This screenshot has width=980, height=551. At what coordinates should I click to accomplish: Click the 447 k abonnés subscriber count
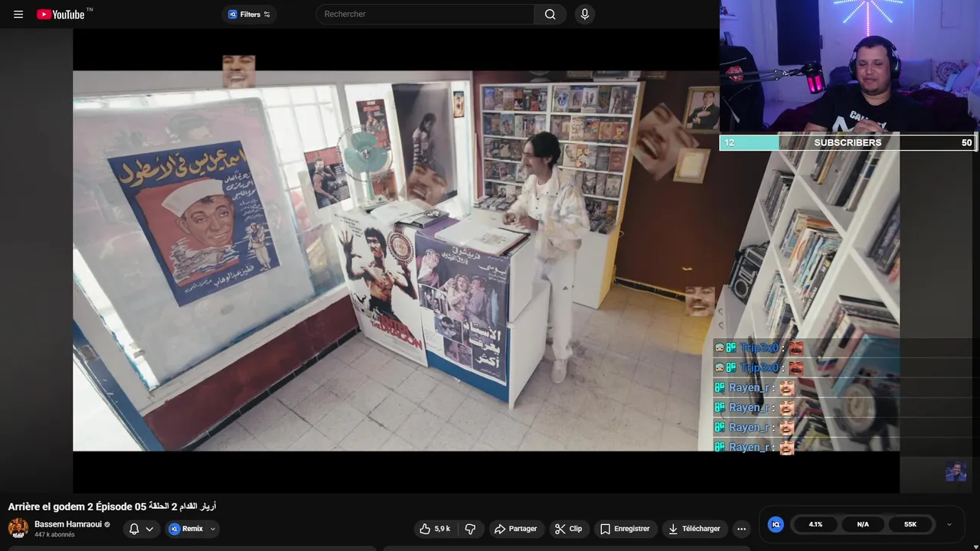pos(54,535)
